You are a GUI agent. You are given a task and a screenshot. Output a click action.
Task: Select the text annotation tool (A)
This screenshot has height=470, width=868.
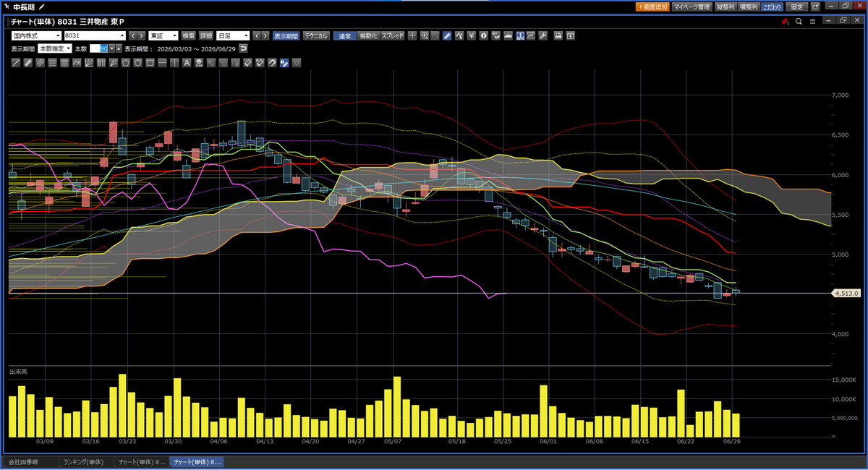[x=187, y=63]
